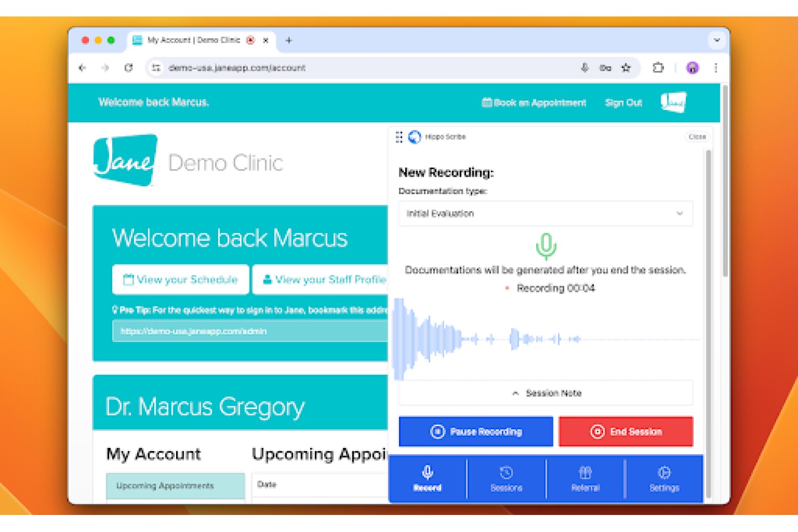Click the Hippo Scribe logo icon
This screenshot has height=532, width=798.
tap(414, 137)
